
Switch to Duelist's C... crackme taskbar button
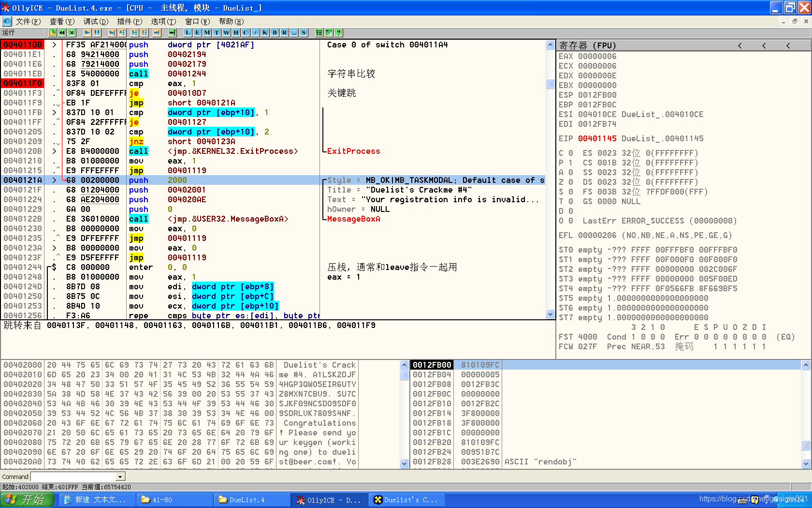tap(406, 500)
